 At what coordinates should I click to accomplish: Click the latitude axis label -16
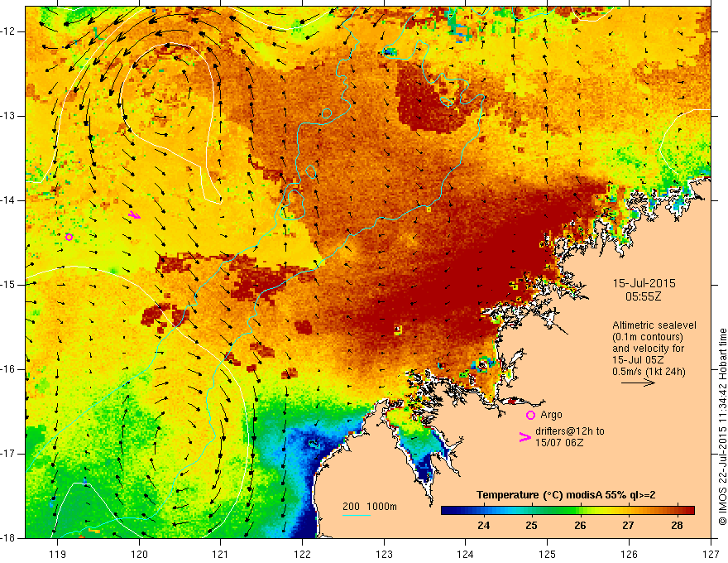click(9, 369)
